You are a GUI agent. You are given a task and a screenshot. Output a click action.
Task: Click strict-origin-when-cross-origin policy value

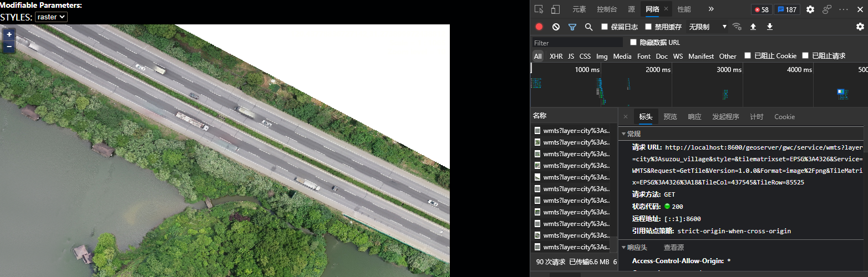pyautogui.click(x=734, y=231)
